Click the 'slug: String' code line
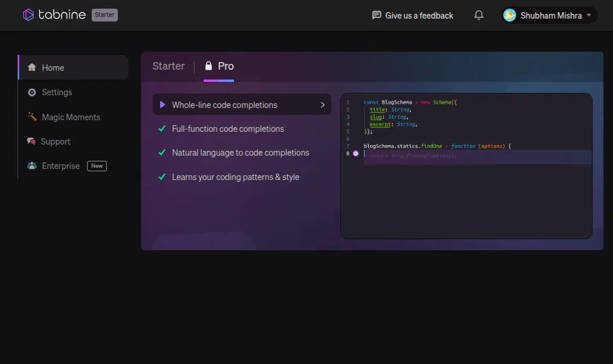Screen dimensions: 613x364 click(x=389, y=117)
